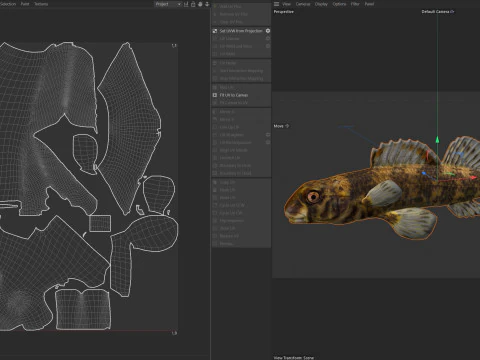Click the last toolbar icon after Project dropdown

click(207, 4)
